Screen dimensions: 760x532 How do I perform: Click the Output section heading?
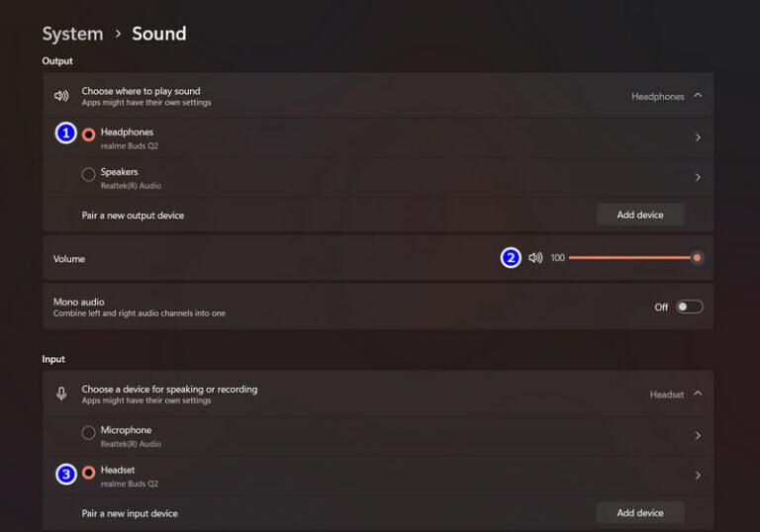pyautogui.click(x=57, y=61)
